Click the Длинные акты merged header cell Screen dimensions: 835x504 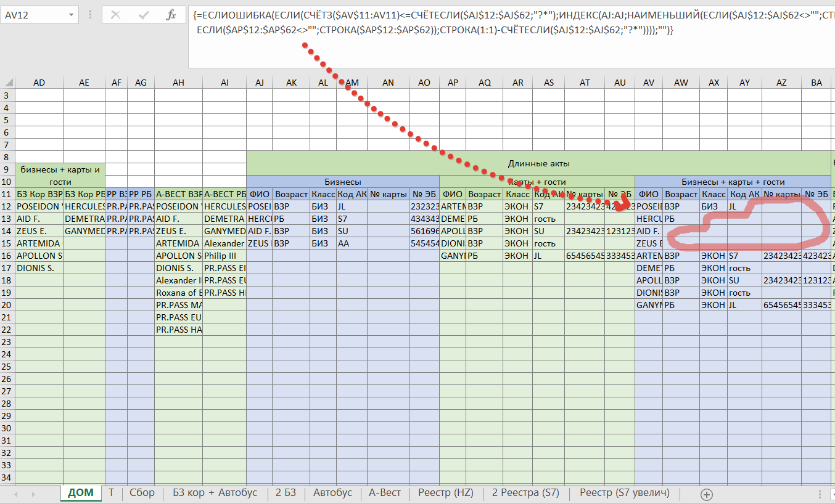538,163
